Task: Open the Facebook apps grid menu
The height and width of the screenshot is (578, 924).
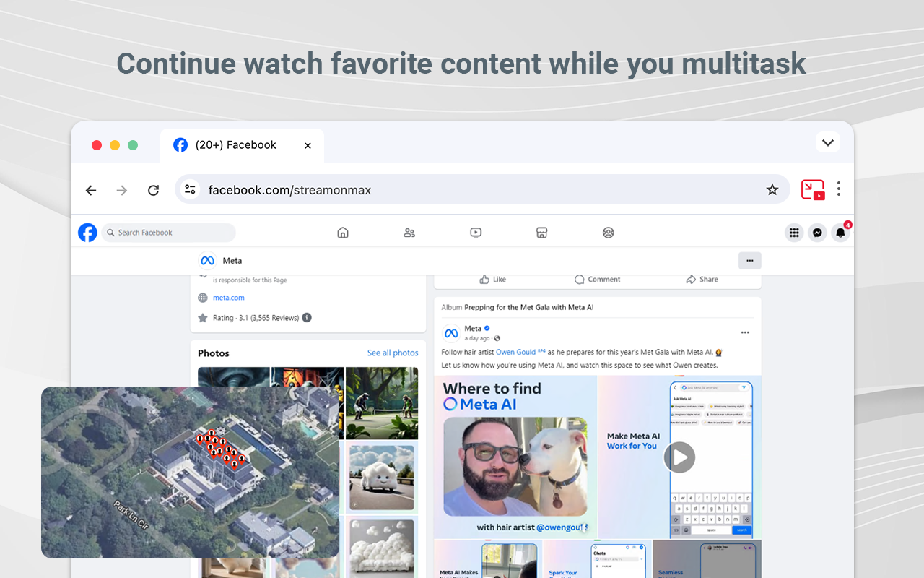Action: point(794,233)
